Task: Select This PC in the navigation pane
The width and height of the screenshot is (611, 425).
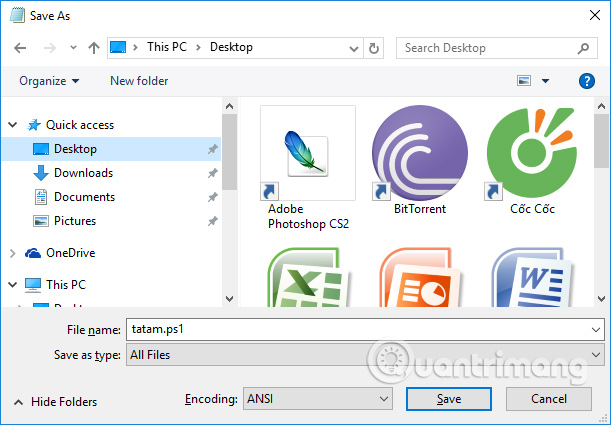Action: click(x=66, y=285)
